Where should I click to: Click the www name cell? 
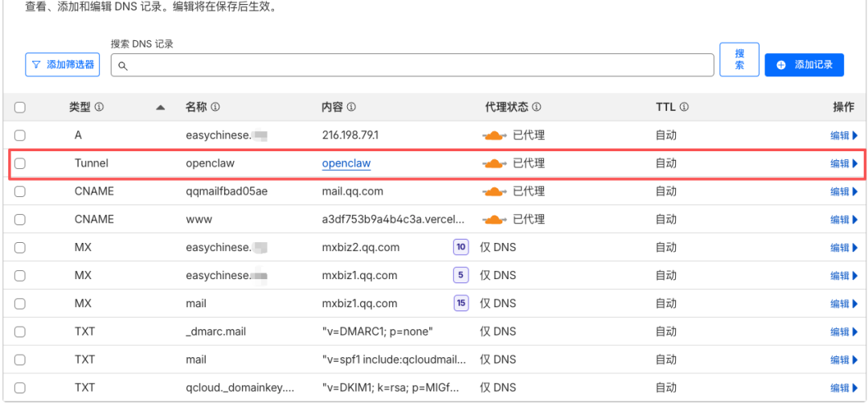click(x=199, y=220)
